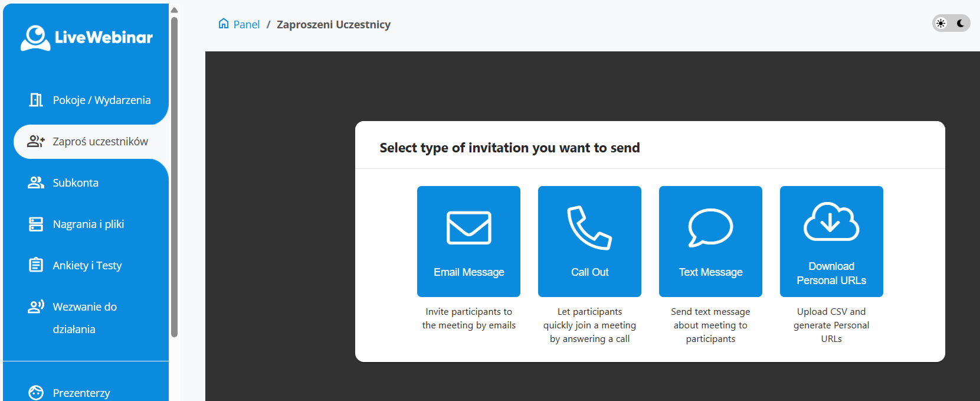The image size is (980, 401).
Task: Click the Subkonta people icon
Action: (36, 182)
